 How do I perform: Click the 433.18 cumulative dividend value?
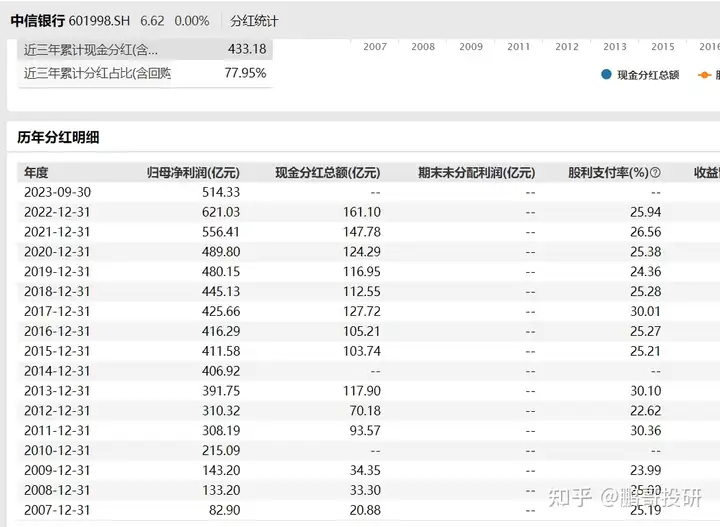[x=247, y=49]
